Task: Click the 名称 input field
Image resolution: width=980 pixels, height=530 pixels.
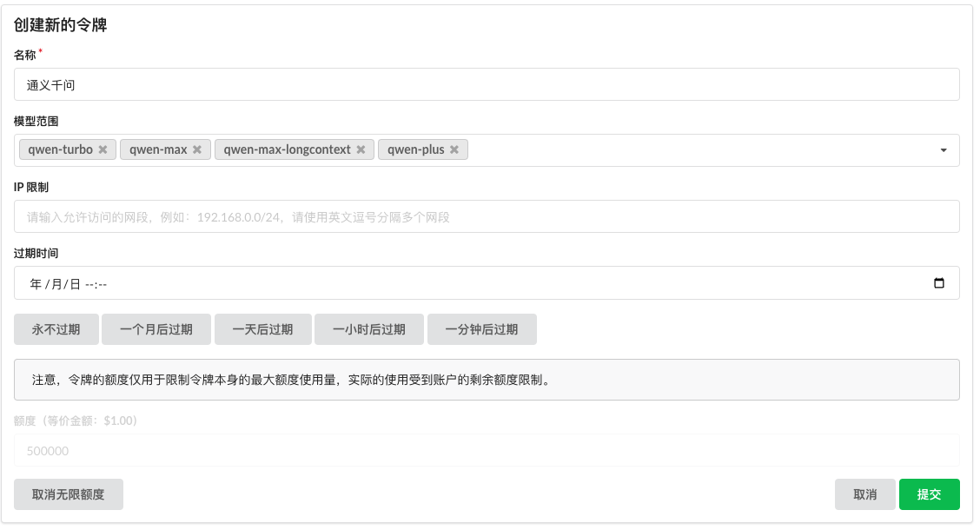Action: click(x=487, y=84)
